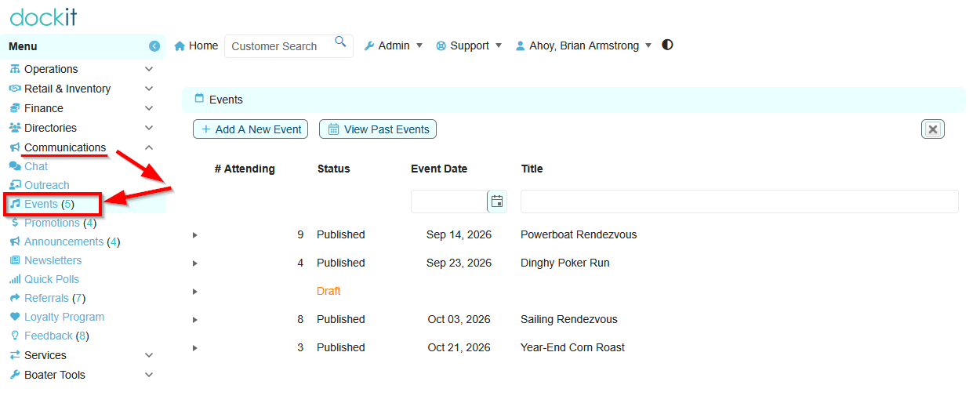
Task: Open the Event Date calendar picker
Action: pyautogui.click(x=497, y=201)
